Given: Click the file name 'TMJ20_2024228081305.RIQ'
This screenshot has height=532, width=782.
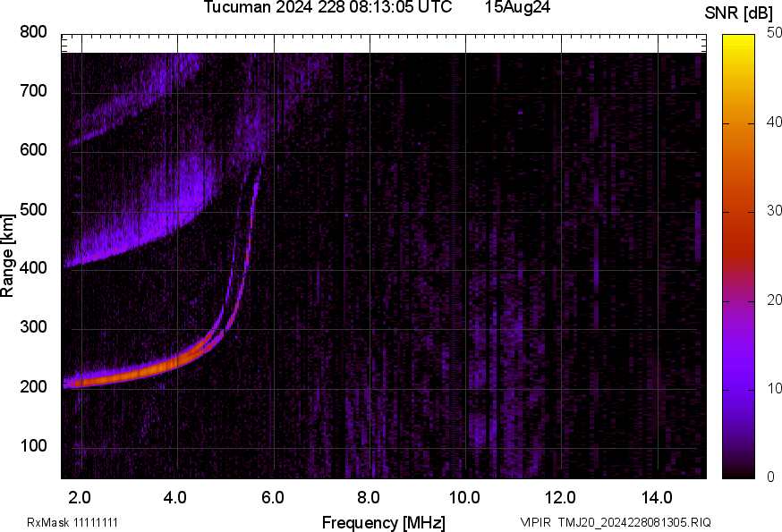Looking at the screenshot, I should point(634,522).
